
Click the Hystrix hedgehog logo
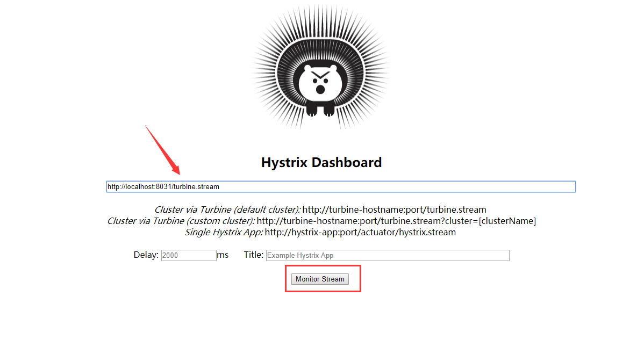click(x=321, y=67)
